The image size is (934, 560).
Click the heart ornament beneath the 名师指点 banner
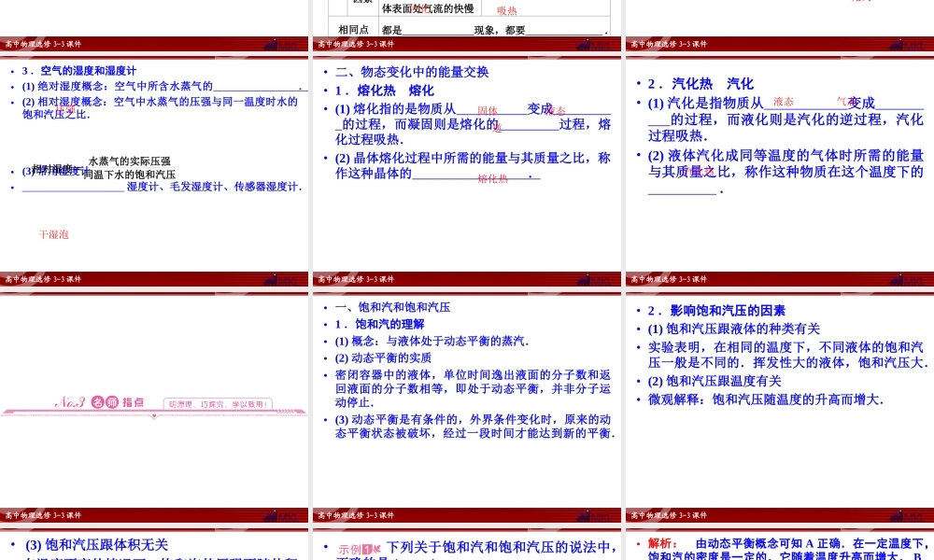pyautogui.click(x=155, y=414)
